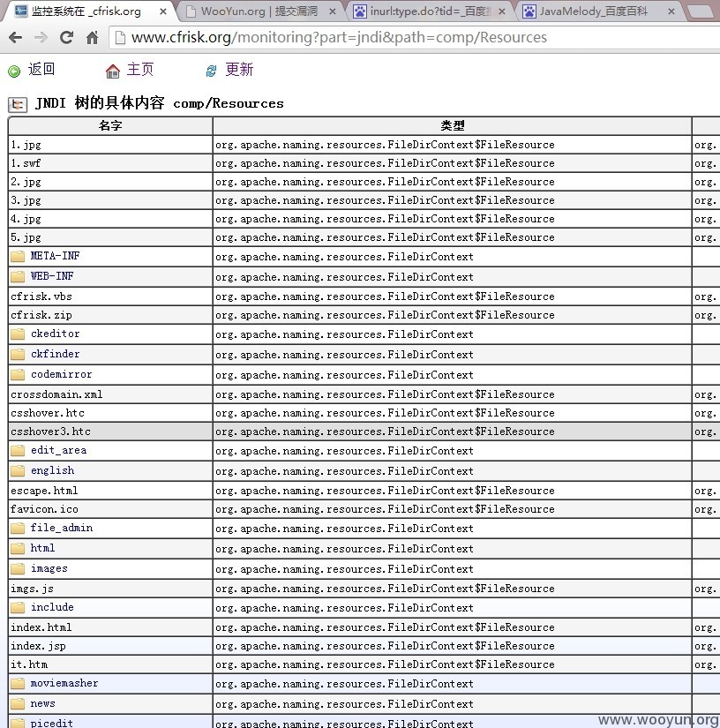Click the 类型 column header

[452, 126]
